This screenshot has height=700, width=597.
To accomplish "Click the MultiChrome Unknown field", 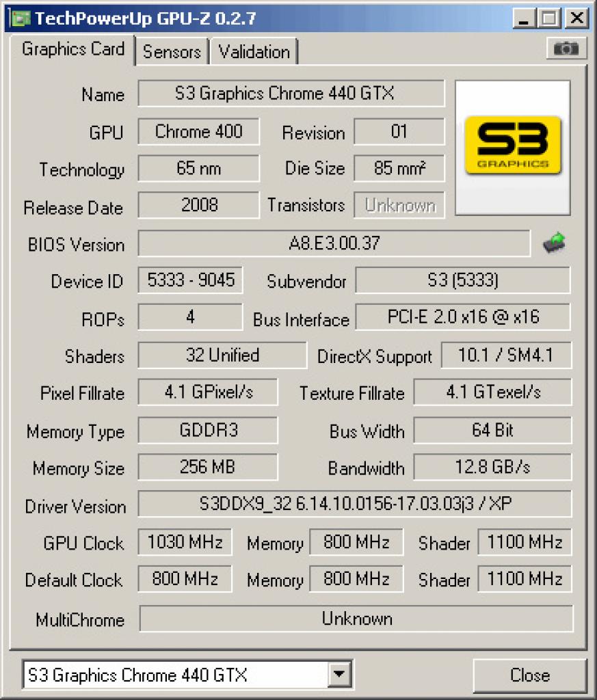I will coord(356,618).
